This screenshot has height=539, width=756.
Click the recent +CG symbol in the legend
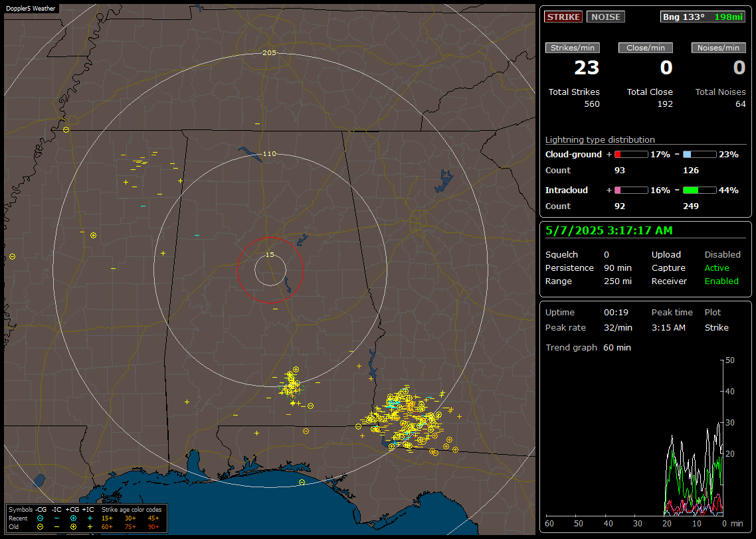click(73, 518)
